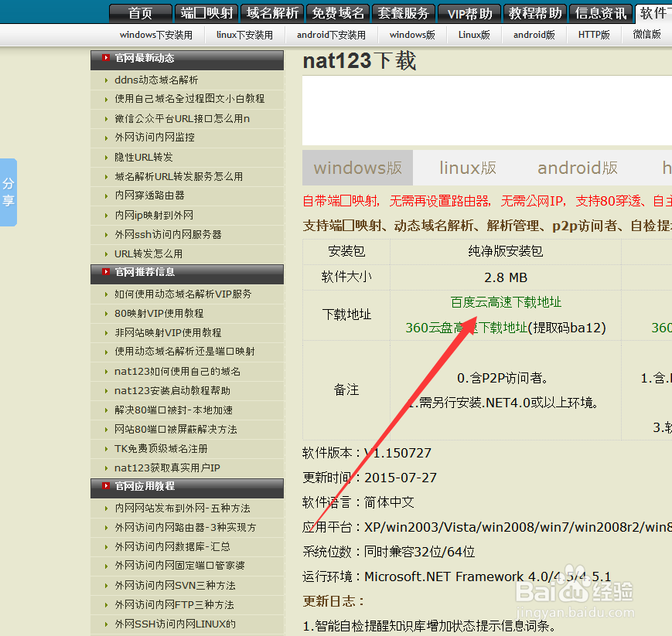
Task: Select android下安装用 submenu link
Action: point(331,35)
